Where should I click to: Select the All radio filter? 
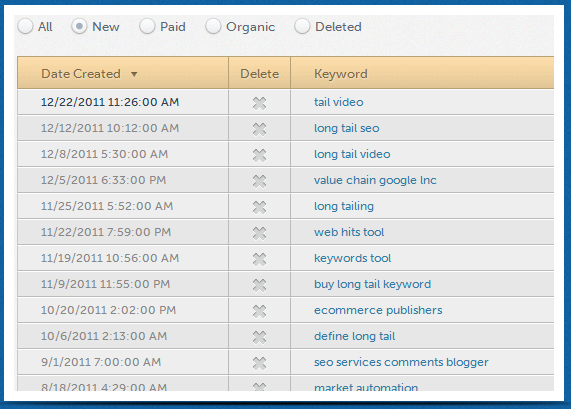pyautogui.click(x=25, y=27)
